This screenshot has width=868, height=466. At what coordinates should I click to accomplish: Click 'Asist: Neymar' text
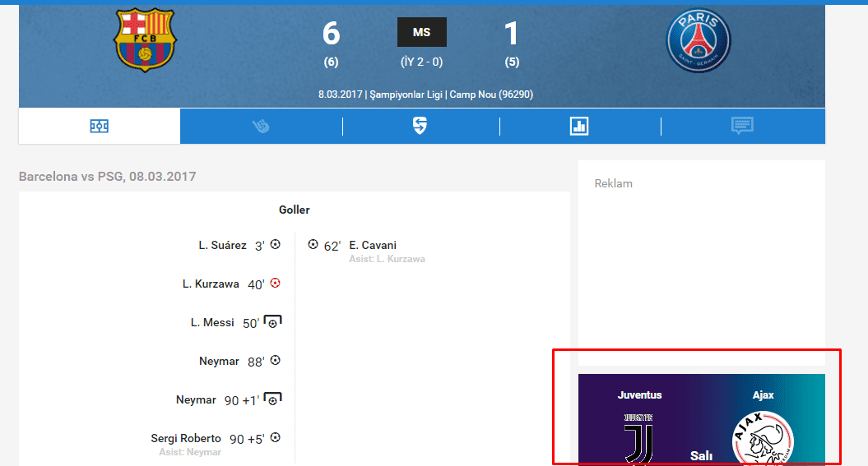[190, 452]
